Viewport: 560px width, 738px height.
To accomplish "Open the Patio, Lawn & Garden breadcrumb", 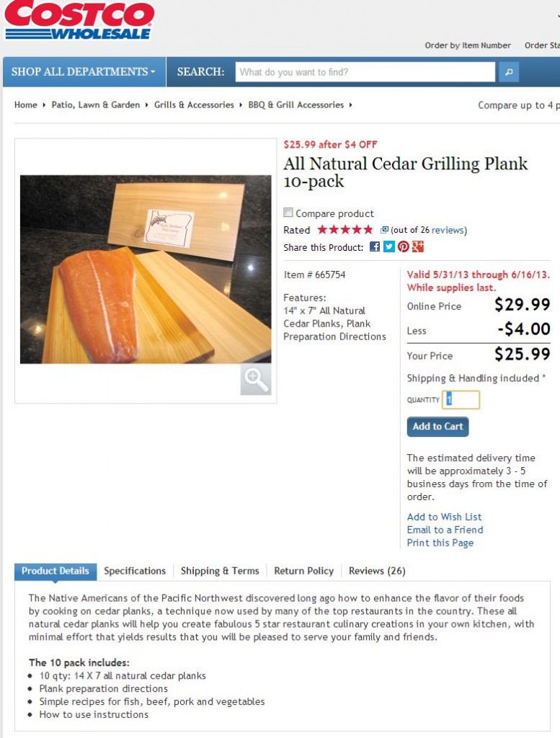I will pyautogui.click(x=96, y=105).
